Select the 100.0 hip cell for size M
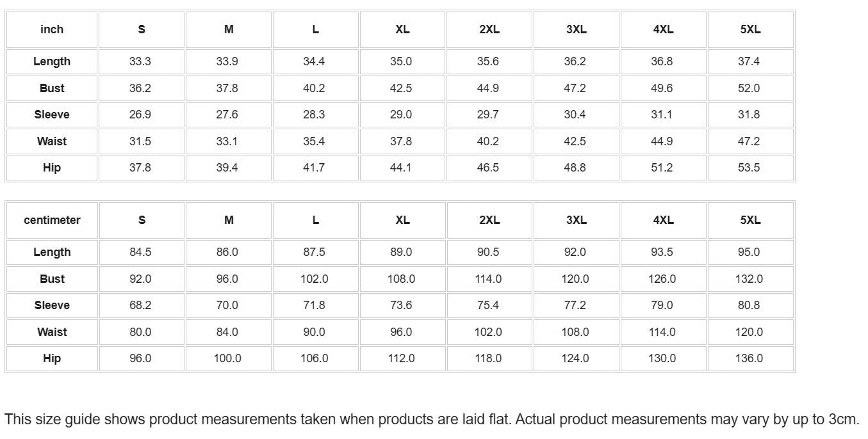Viewport: 868px width, 439px height. point(227,358)
